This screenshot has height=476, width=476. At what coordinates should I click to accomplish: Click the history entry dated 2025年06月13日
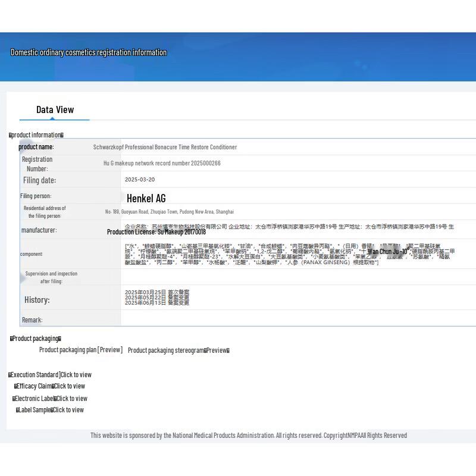tap(157, 302)
